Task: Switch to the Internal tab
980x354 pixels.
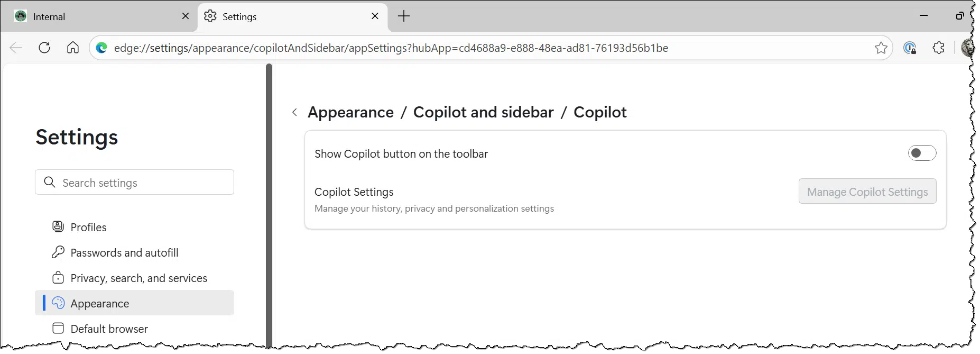Action: point(49,16)
